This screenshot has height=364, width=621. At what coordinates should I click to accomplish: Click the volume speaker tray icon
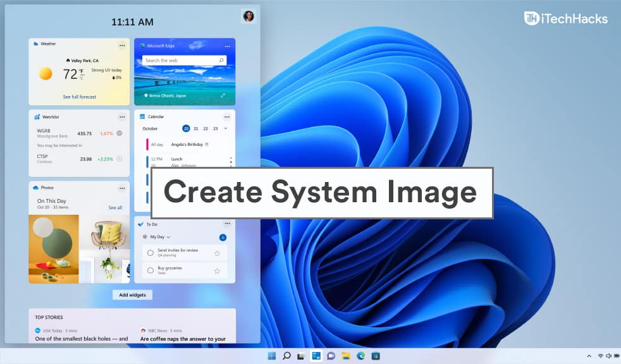pos(608,356)
